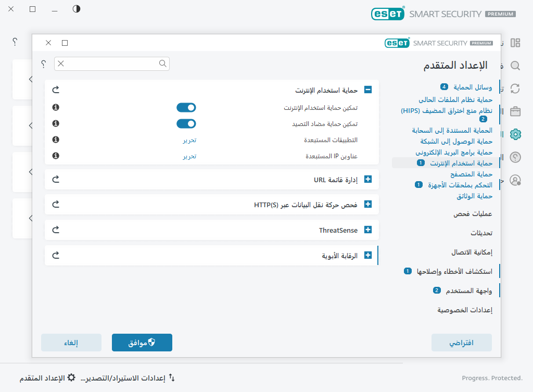Open the user account icon in sidebar
533x392 pixels.
[x=515, y=180]
